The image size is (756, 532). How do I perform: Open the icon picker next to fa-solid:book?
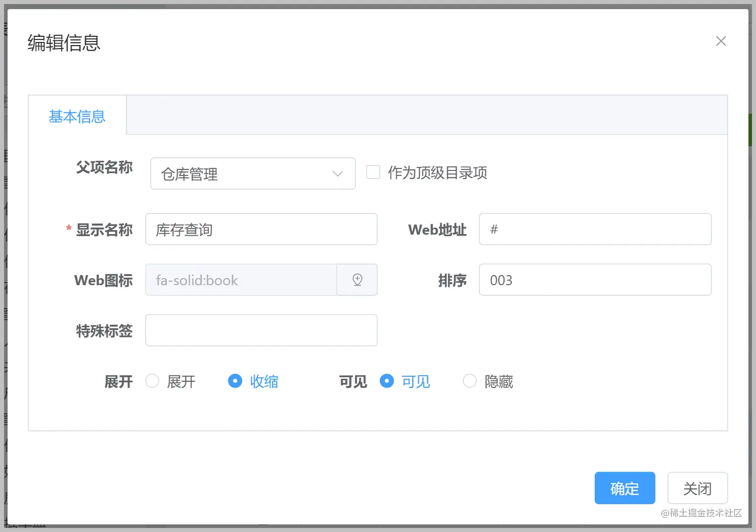[x=357, y=280]
